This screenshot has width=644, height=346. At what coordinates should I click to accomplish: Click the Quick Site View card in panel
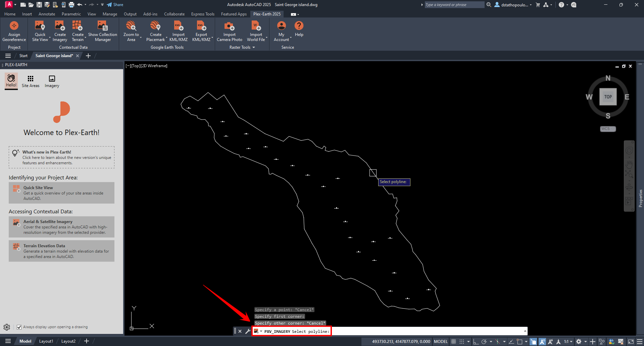coord(62,193)
